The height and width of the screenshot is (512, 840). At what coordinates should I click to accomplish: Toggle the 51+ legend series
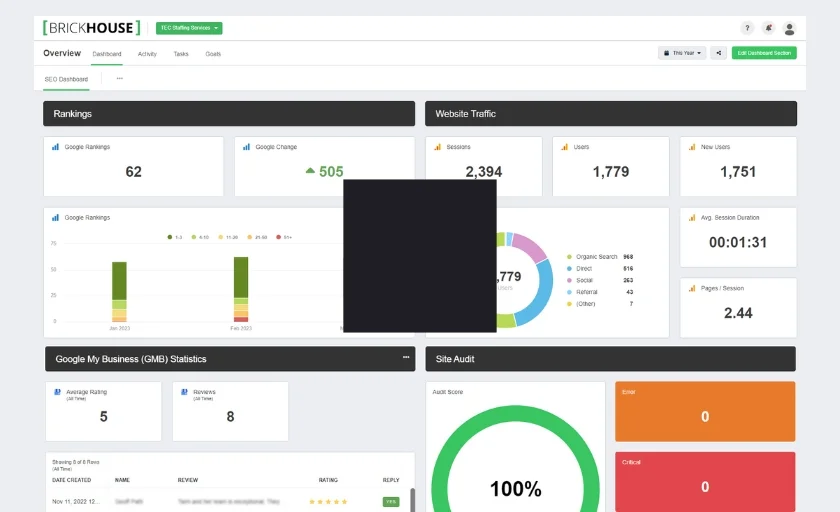point(284,237)
